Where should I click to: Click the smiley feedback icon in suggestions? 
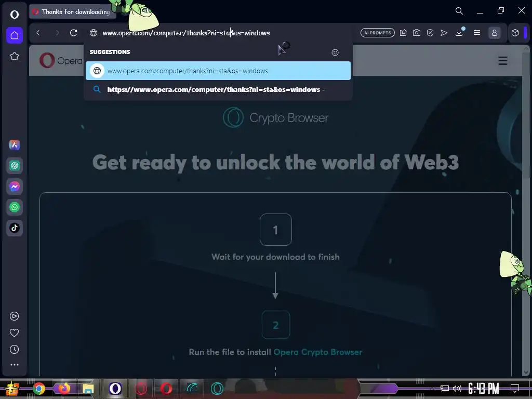(x=335, y=52)
